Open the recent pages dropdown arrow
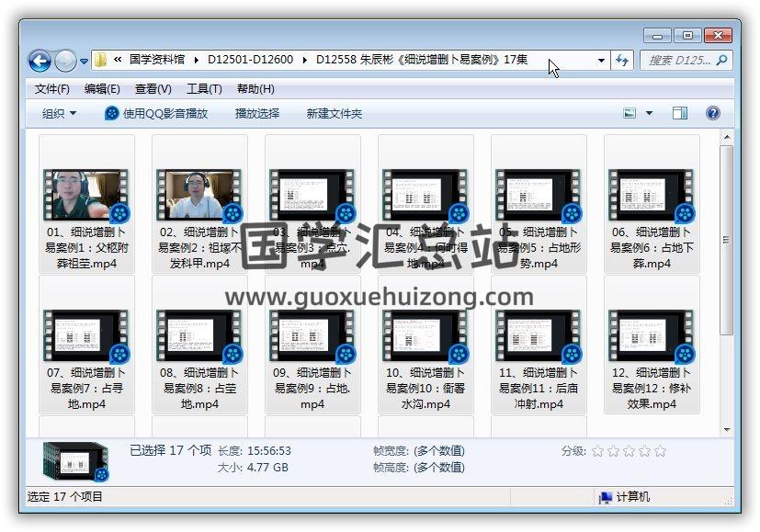 coord(85,62)
